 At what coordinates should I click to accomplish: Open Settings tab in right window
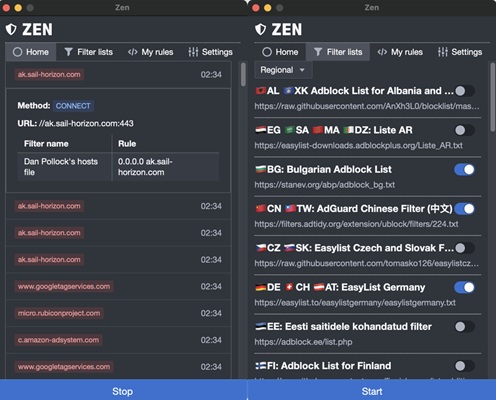pos(460,52)
